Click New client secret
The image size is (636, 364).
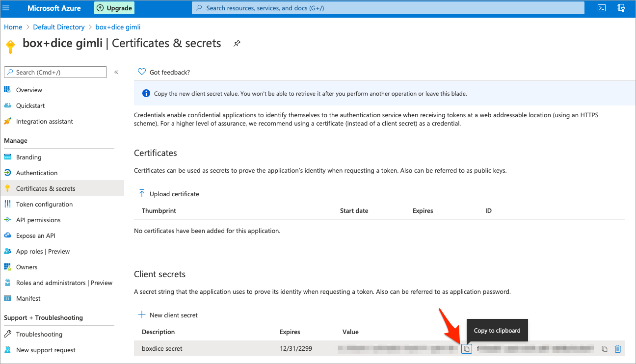coord(168,315)
